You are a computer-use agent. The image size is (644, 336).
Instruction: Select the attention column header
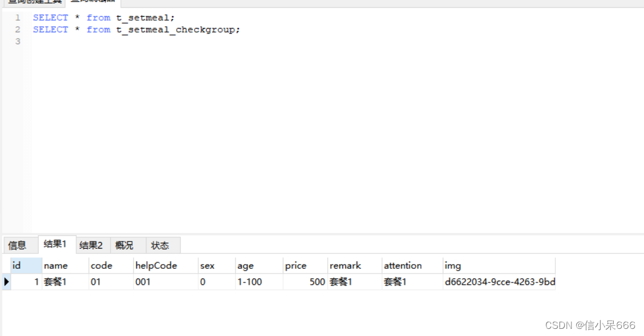point(403,266)
